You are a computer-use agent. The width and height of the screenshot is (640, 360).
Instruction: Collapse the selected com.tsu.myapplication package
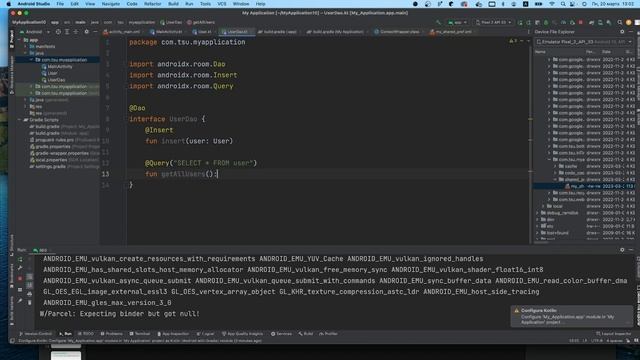click(x=31, y=60)
